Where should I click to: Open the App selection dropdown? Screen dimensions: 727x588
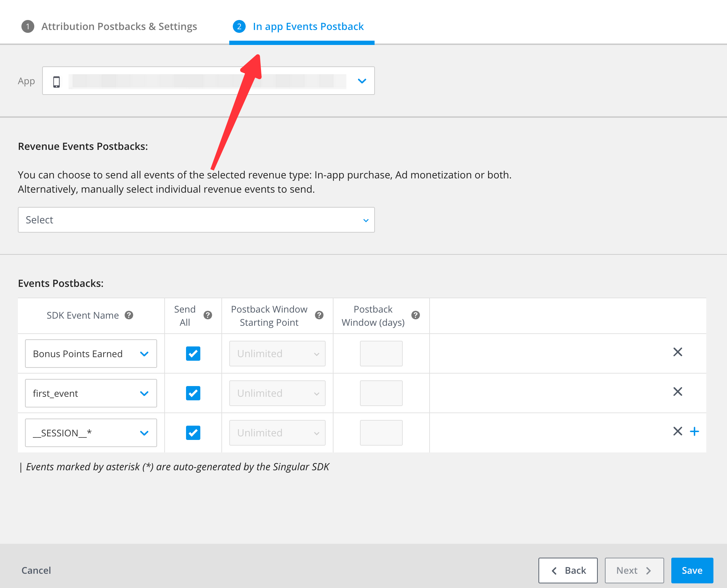pyautogui.click(x=209, y=81)
